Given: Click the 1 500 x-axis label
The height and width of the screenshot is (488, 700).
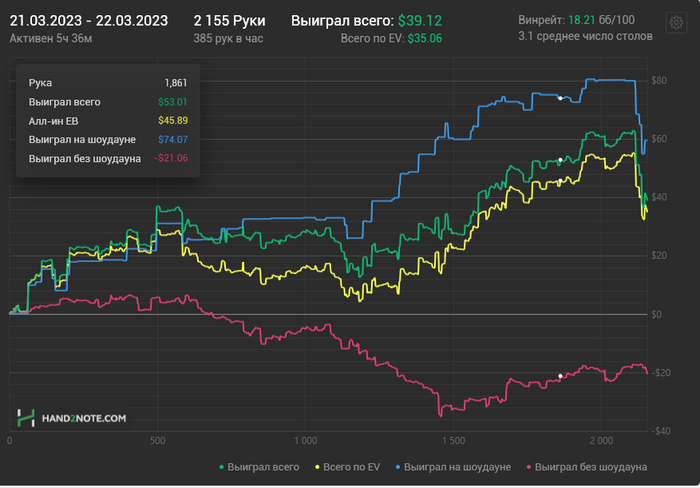Looking at the screenshot, I should (x=454, y=441).
